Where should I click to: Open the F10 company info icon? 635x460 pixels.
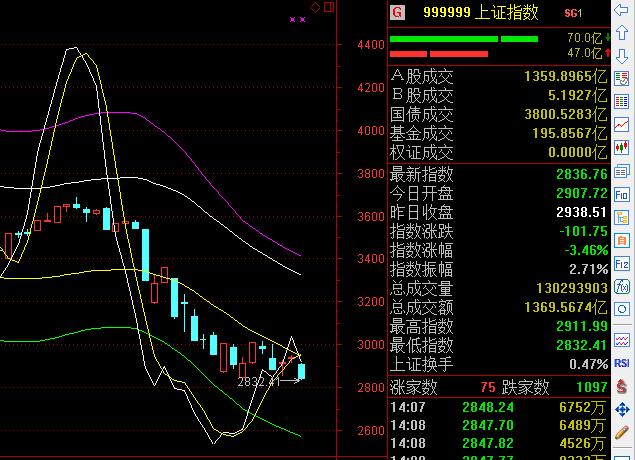(622, 195)
